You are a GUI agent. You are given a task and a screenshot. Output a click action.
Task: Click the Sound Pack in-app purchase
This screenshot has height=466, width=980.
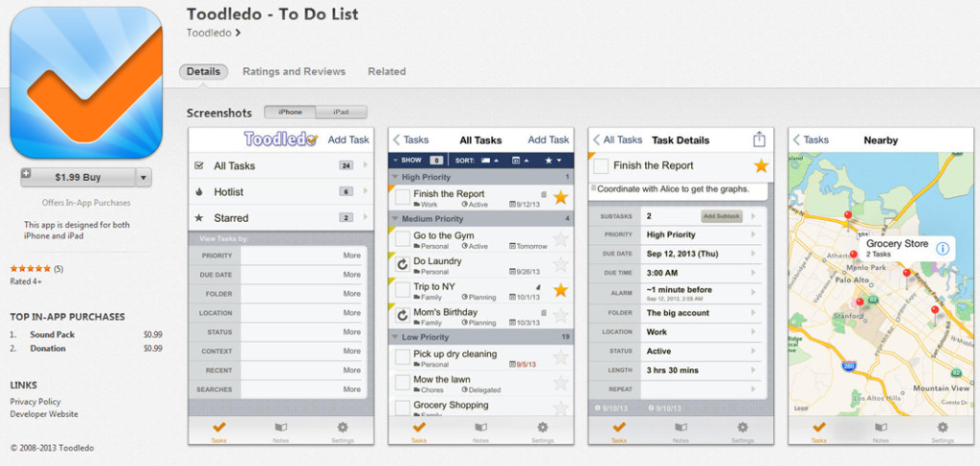pos(52,334)
